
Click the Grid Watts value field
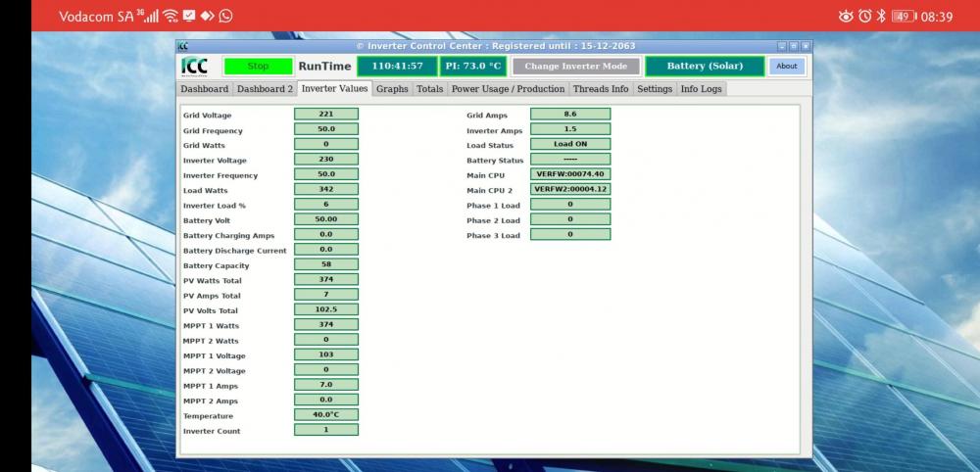326,144
